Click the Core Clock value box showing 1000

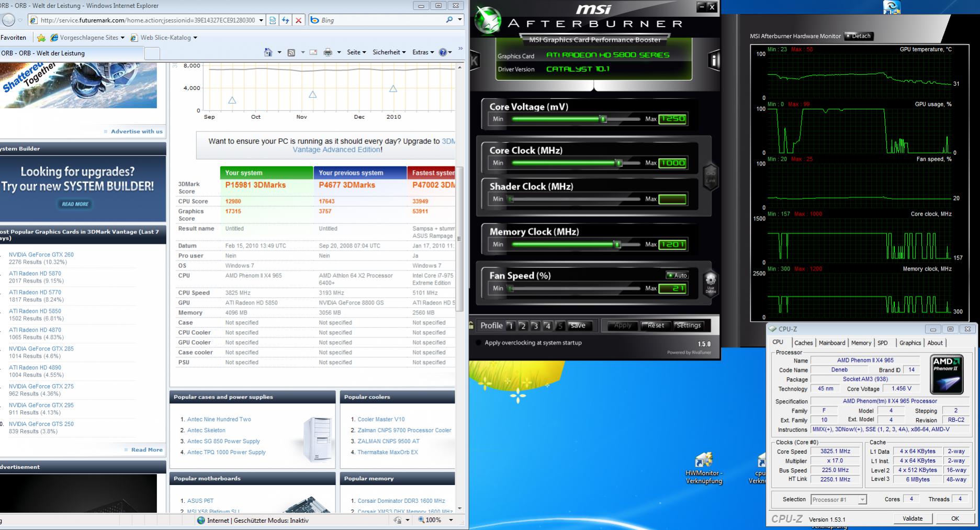(672, 163)
